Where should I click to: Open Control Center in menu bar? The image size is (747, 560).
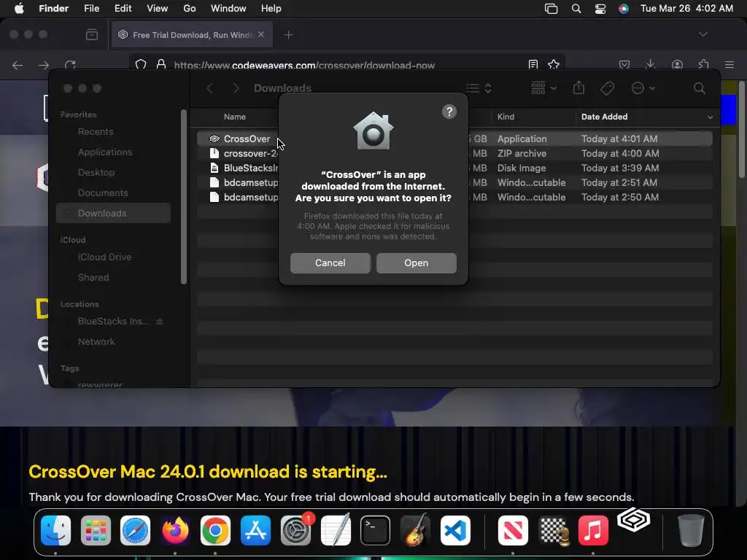point(600,9)
